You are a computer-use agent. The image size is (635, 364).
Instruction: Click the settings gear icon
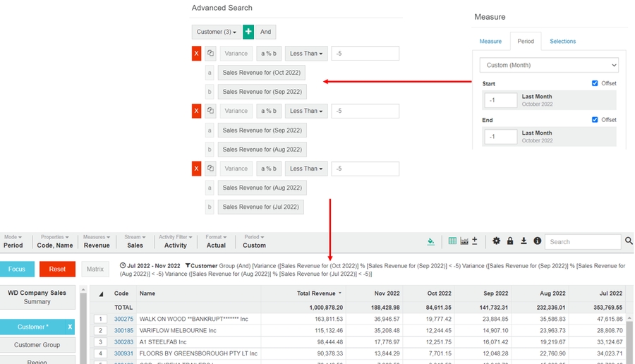[x=496, y=241]
